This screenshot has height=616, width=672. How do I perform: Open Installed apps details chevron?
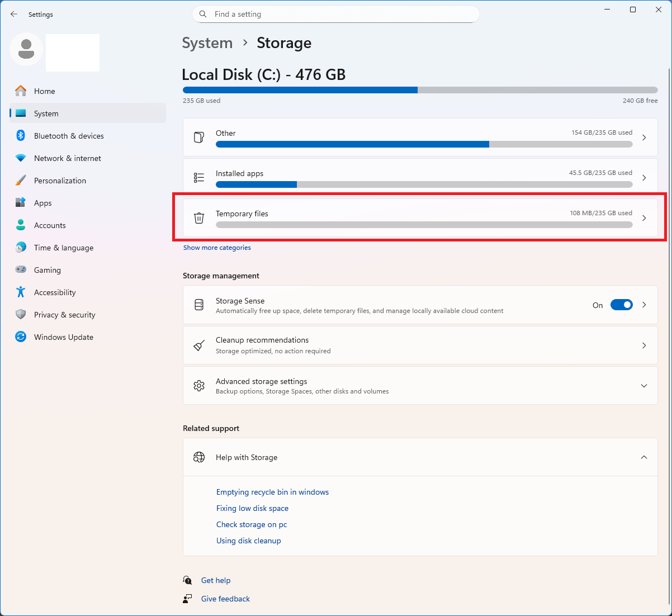(x=644, y=178)
